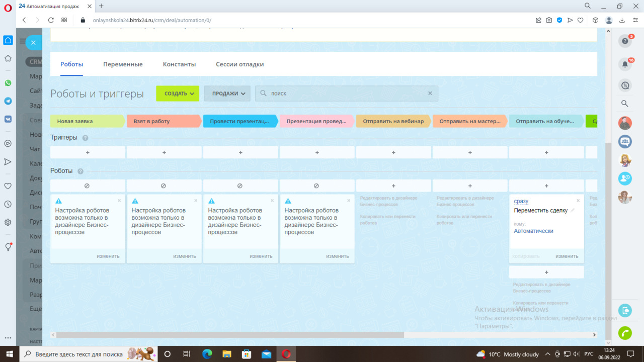Open the Windows notification center
Image resolution: width=644 pixels, height=362 pixels.
631,354
